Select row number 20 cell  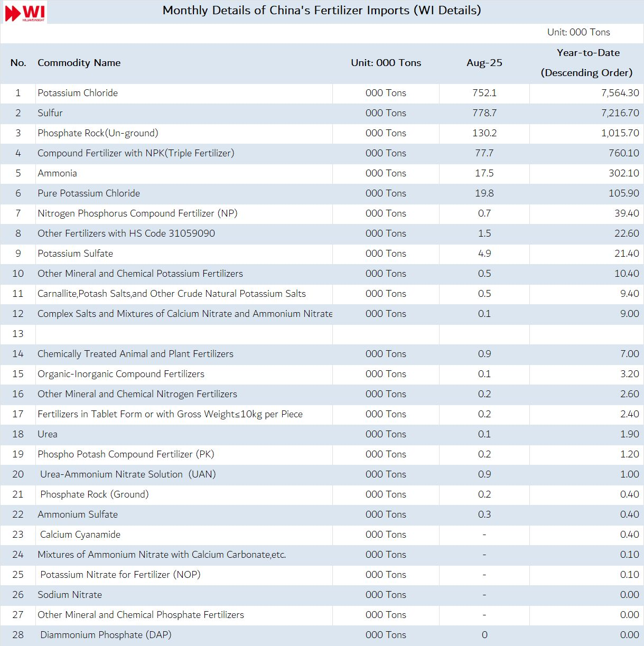click(x=18, y=474)
